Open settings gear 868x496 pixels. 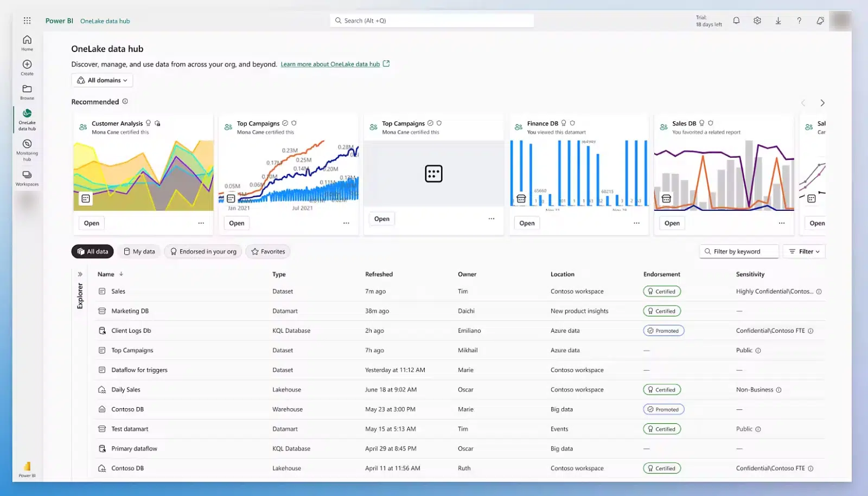pos(757,21)
